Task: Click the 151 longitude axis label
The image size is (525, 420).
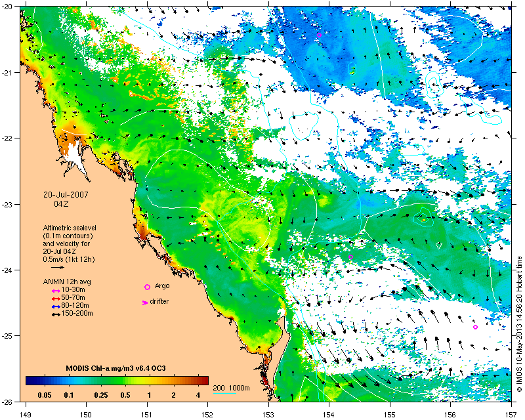Action: (147, 415)
